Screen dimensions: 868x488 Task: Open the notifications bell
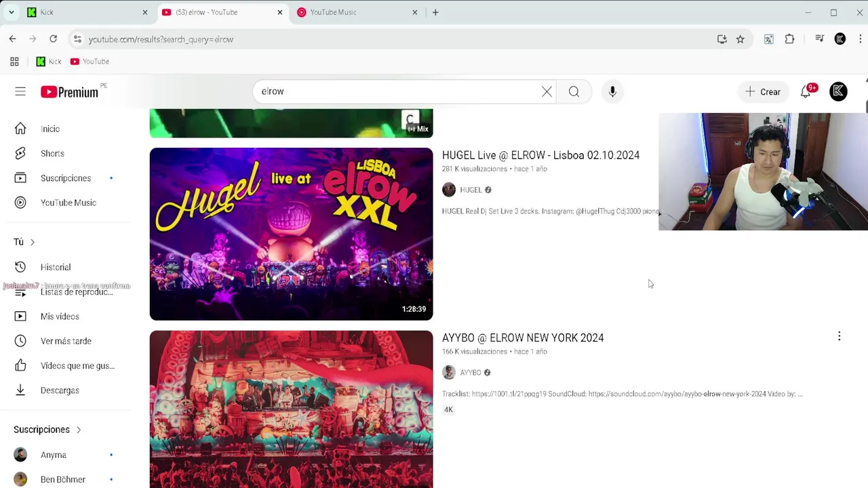tap(806, 91)
